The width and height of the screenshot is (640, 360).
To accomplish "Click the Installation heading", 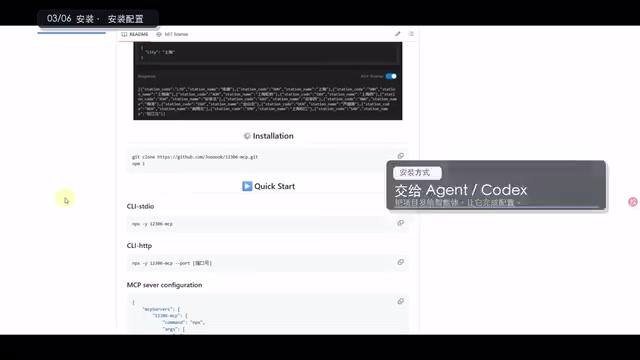I will click(273, 136).
